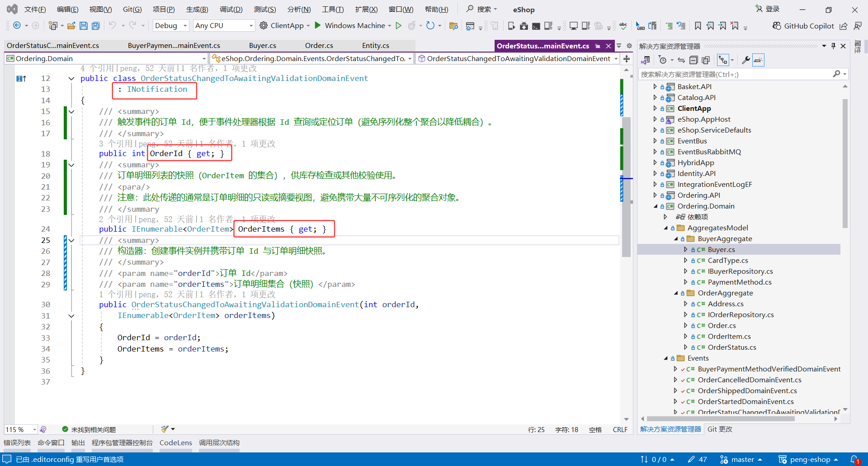Click the notifications bell in status bar
The width and height of the screenshot is (868, 466).
click(855, 459)
